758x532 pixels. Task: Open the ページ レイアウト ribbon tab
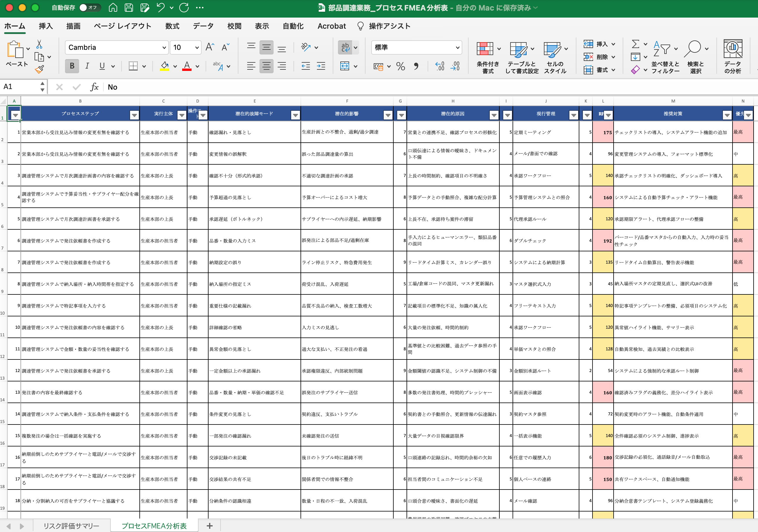(x=122, y=26)
